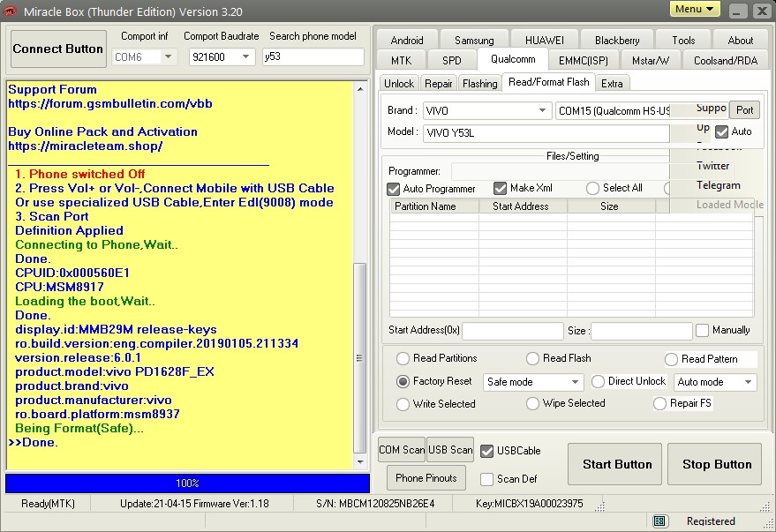Click the status bar icon beside Registered
This screenshot has height=532, width=776.
click(659, 521)
